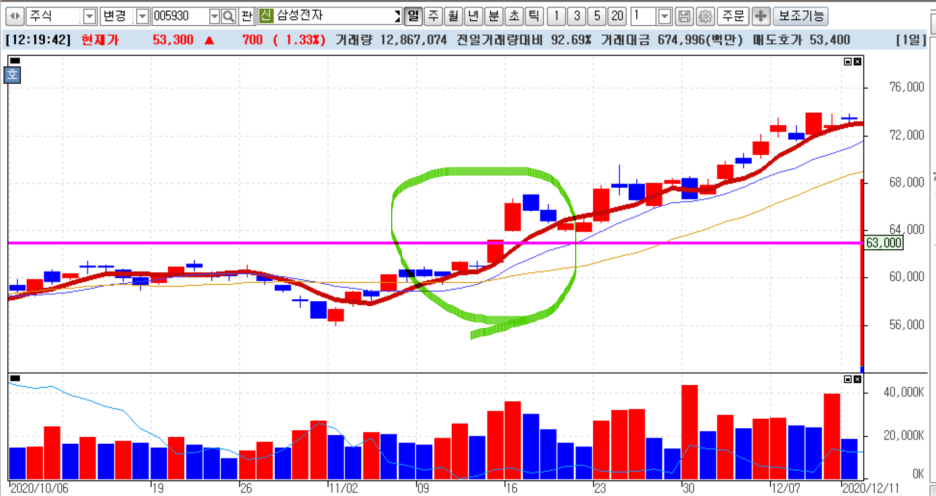The height and width of the screenshot is (496, 936).
Task: Open the 보조기능 auxiliary functions button
Action: point(800,16)
